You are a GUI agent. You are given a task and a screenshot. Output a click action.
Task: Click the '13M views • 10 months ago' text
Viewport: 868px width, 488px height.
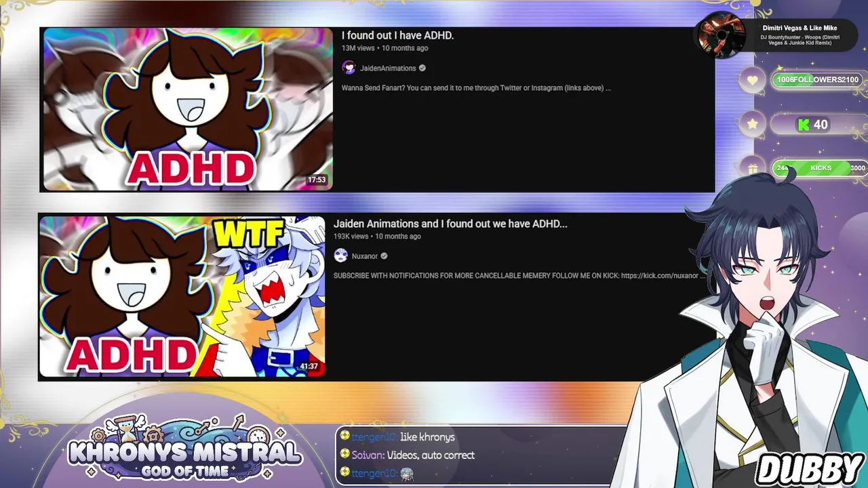(x=384, y=48)
